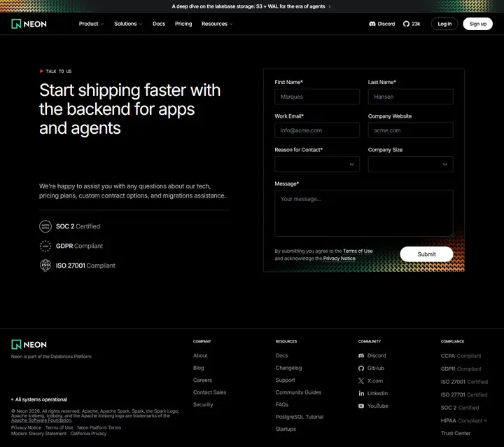Open ISO 27701 Certified footer link
This screenshot has width=504, height=447.
(464, 394)
